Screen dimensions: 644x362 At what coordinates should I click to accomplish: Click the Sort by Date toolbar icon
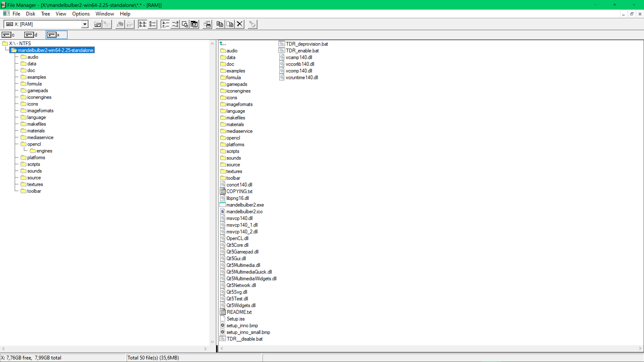pyautogui.click(x=194, y=24)
